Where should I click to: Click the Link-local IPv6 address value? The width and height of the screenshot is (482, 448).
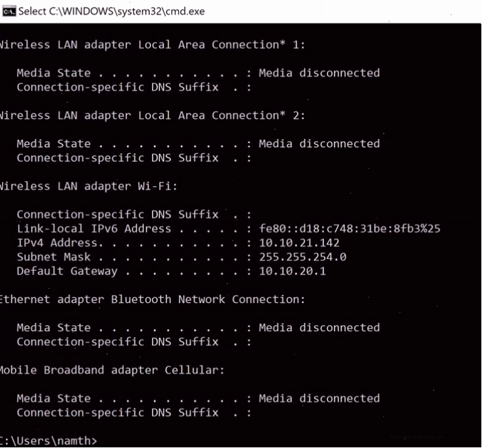[350, 228]
